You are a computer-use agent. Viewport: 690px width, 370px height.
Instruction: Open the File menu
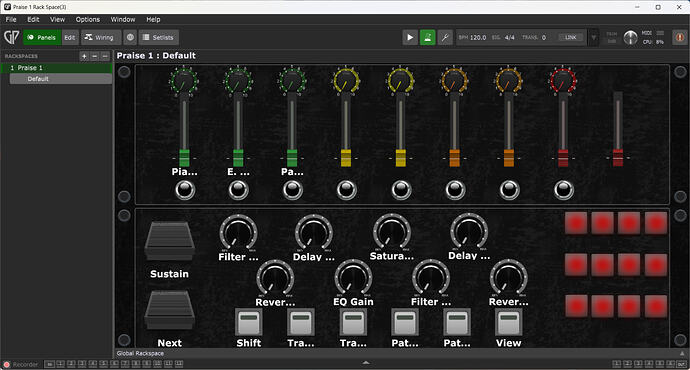click(11, 19)
